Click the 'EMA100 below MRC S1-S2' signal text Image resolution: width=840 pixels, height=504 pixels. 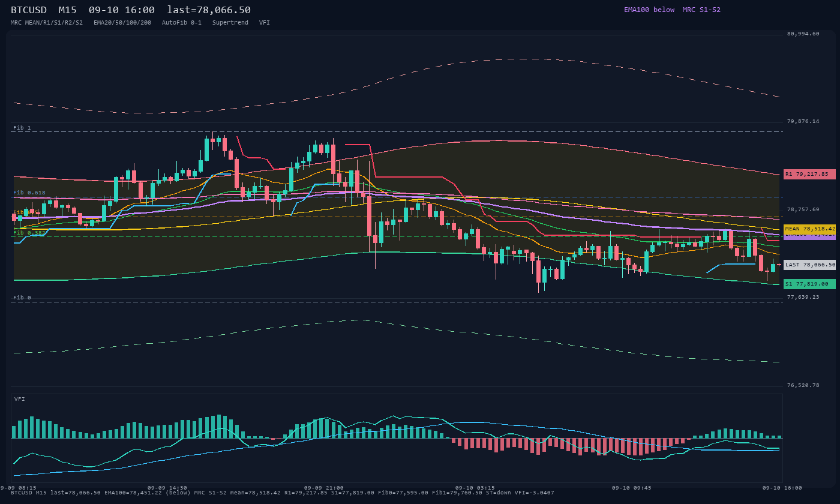pos(672,10)
